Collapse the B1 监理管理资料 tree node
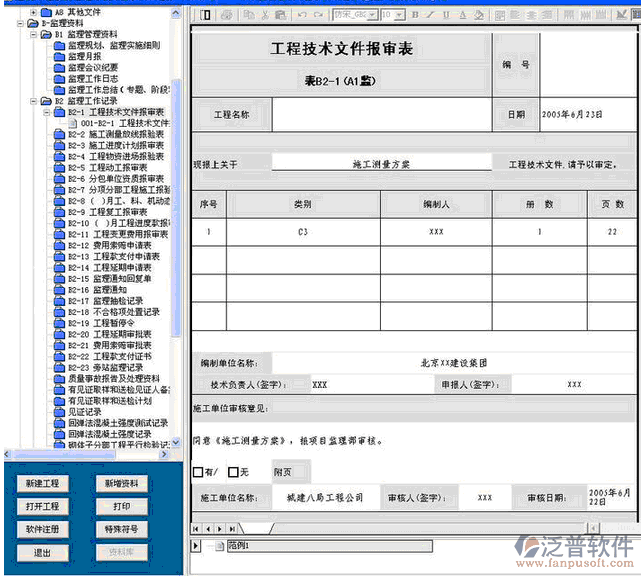 click(x=32, y=34)
